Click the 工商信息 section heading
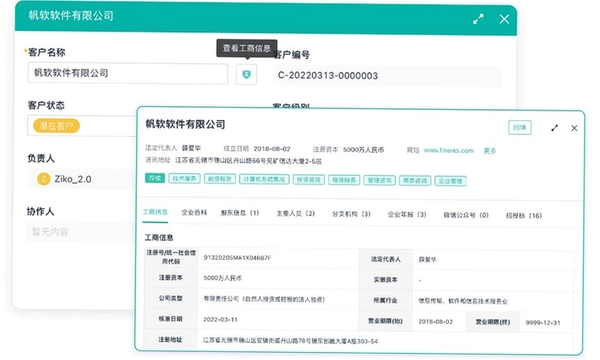The image size is (600, 360). click(159, 238)
